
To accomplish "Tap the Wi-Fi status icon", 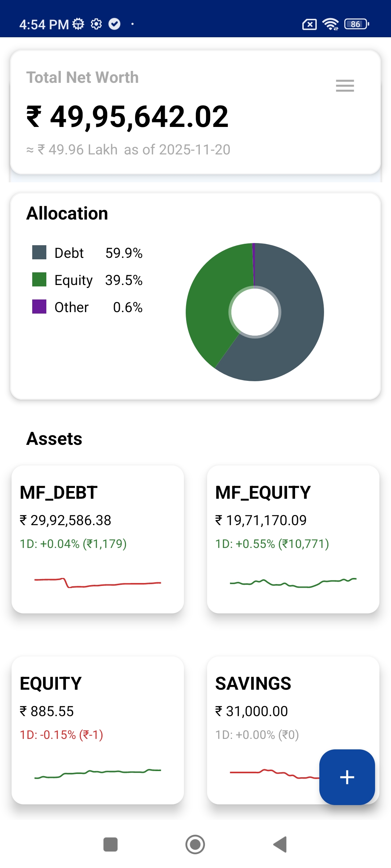I will (330, 24).
